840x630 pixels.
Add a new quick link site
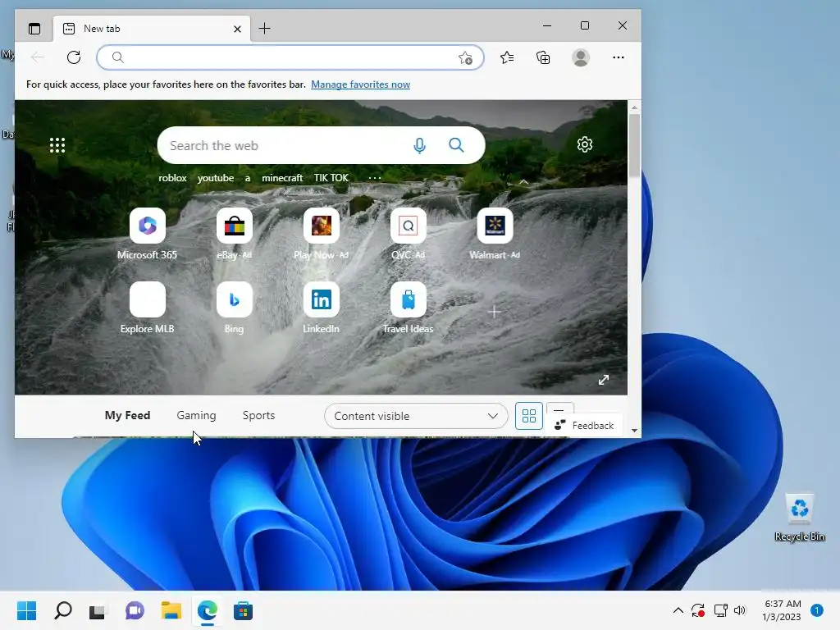point(495,312)
